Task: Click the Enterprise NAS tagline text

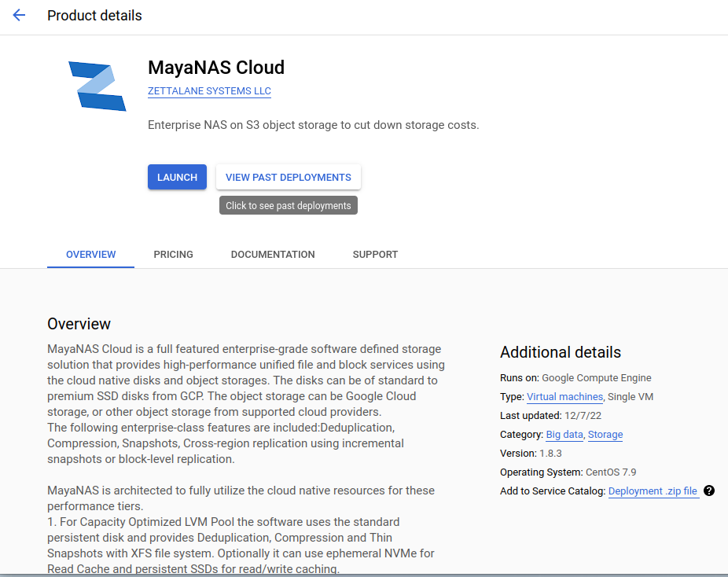Action: click(x=313, y=125)
